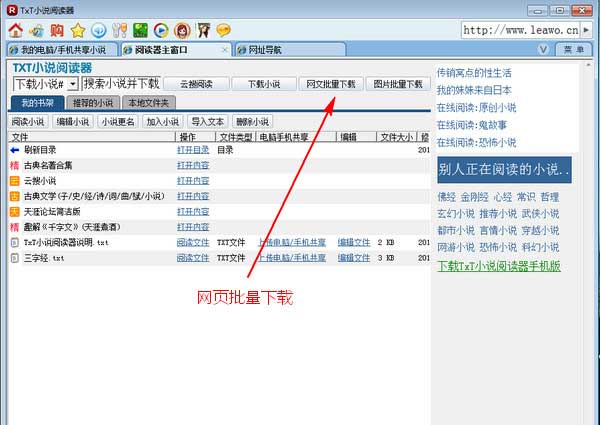The width and height of the screenshot is (600, 425).
Task: Open the 下载小说# dropdown list
Action: [73, 84]
